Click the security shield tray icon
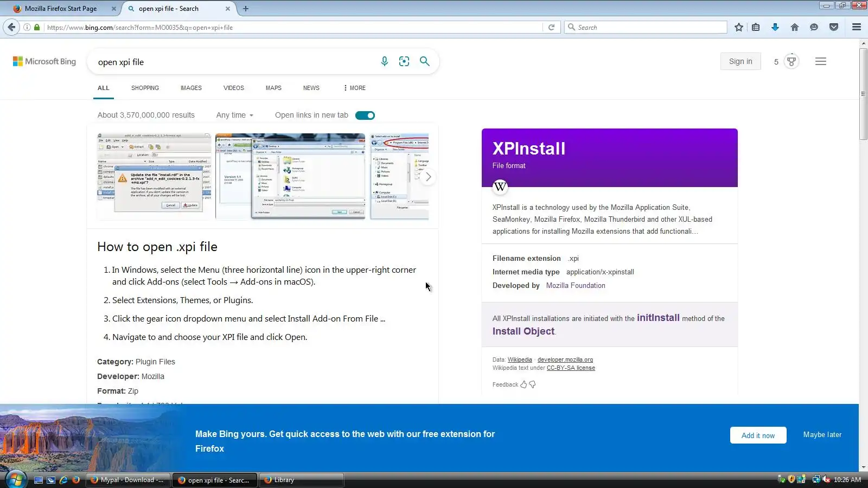Image resolution: width=868 pixels, height=488 pixels. pos(792,479)
